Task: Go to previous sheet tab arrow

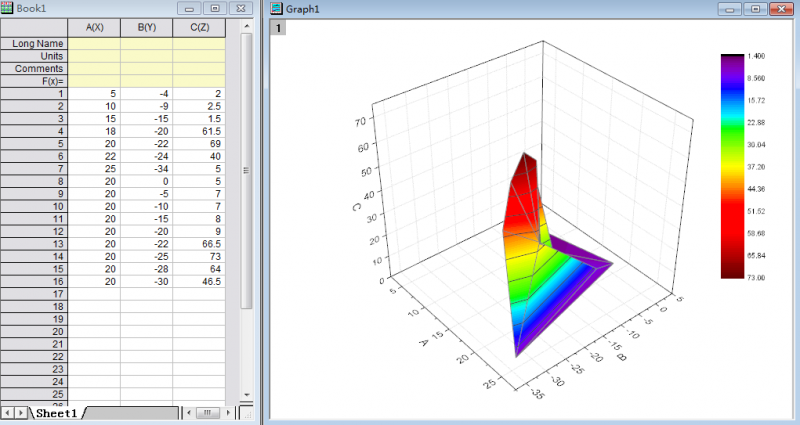Action: point(8,412)
